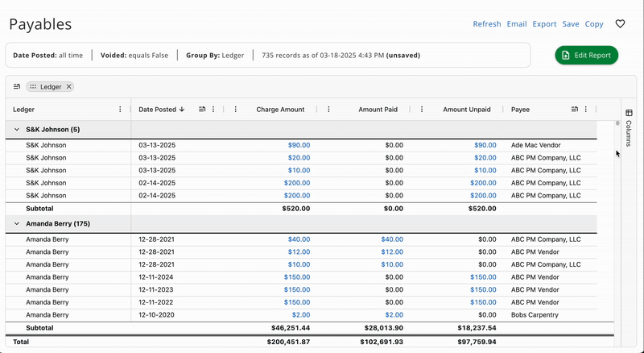Open the Amount Paid column menu
Image resolution: width=644 pixels, height=353 pixels.
[x=328, y=109]
